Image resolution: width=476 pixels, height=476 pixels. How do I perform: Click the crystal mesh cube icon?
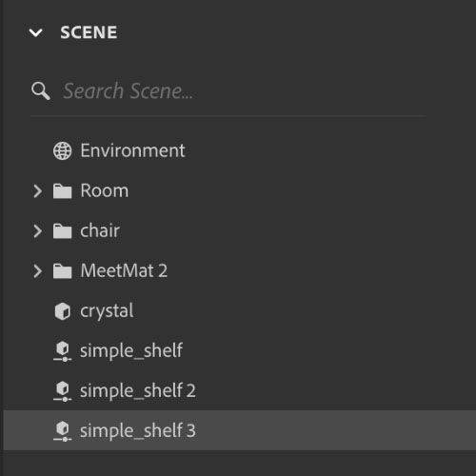62,311
